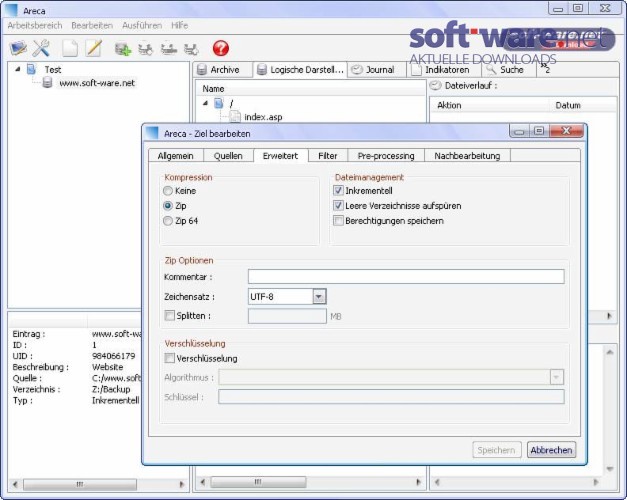This screenshot has height=500, width=627.
Task: Click the Areca icon in the main title bar
Action: pyautogui.click(x=11, y=11)
